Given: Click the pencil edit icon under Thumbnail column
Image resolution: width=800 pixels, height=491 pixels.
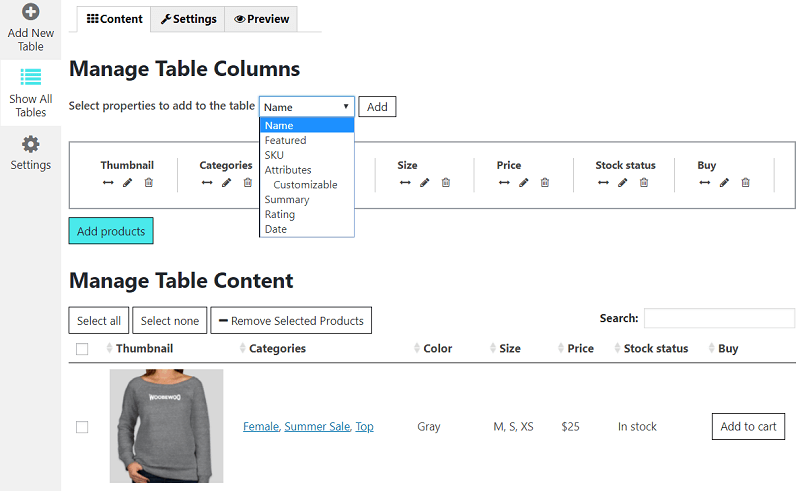Looking at the screenshot, I should click(x=127, y=182).
